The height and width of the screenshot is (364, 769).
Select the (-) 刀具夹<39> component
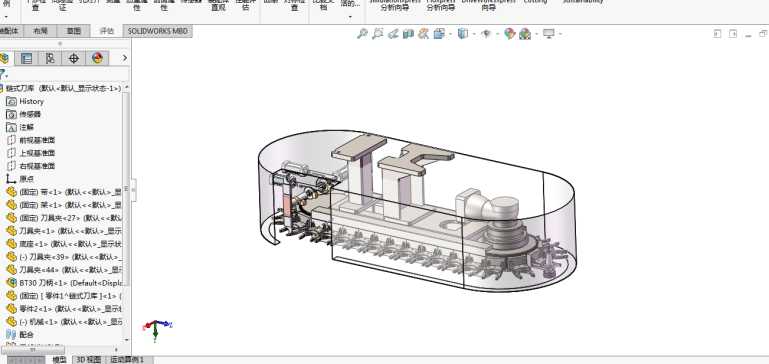[64, 257]
